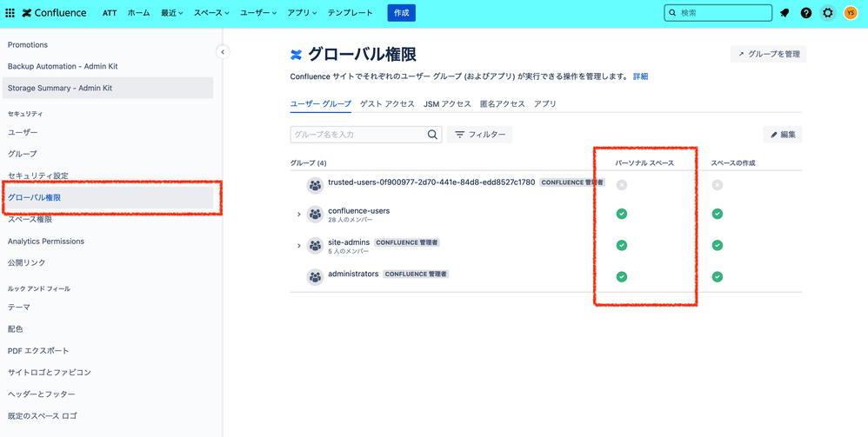Open ユーザー in the security sidebar section
The width and height of the screenshot is (868, 437).
point(107,132)
